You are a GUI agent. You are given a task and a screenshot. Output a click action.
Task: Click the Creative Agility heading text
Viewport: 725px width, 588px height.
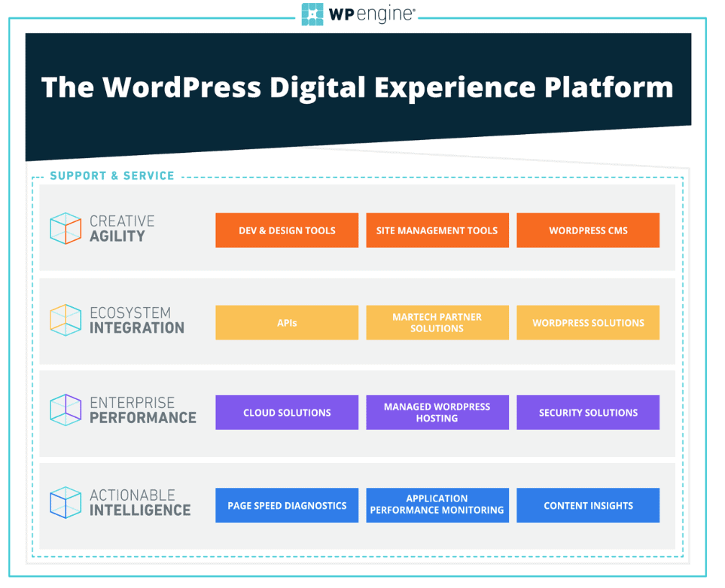click(122, 228)
